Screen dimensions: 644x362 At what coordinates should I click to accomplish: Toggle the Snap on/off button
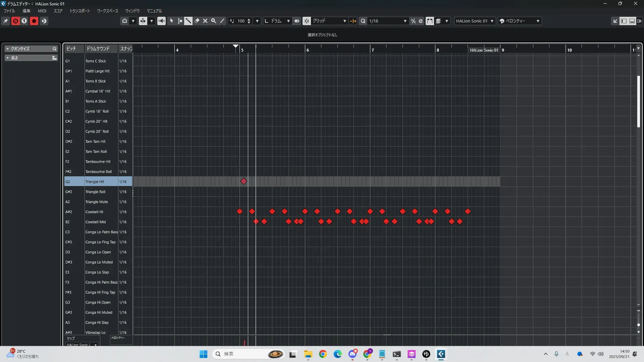[307, 21]
